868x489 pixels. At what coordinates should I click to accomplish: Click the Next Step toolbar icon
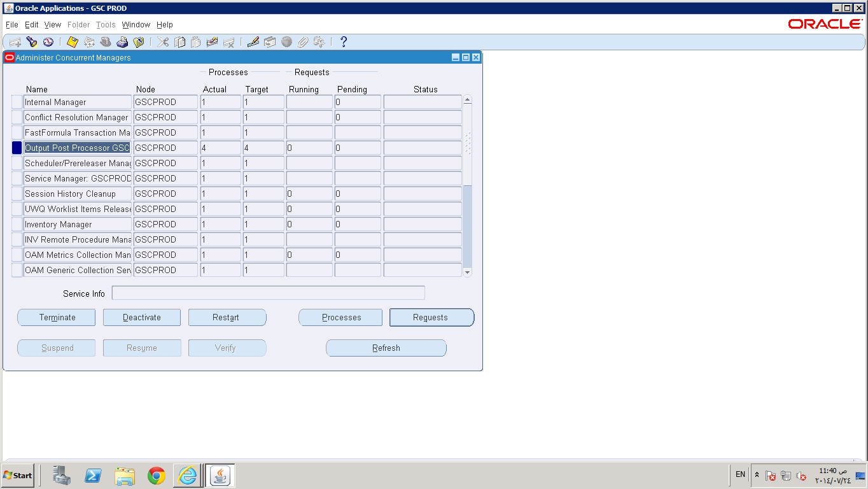pos(89,42)
